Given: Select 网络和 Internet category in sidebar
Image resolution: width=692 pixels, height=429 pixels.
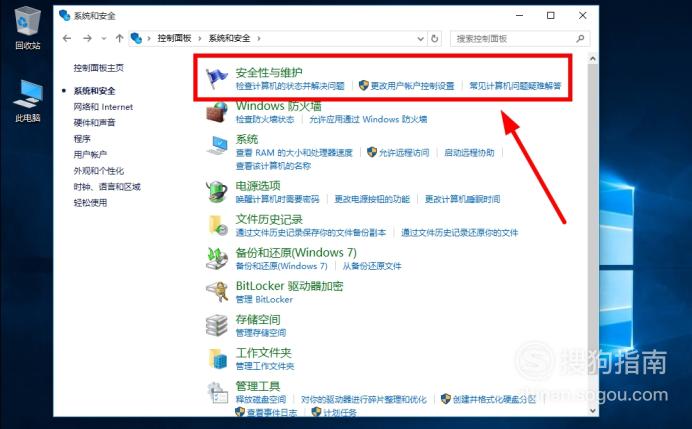Looking at the screenshot, I should tap(103, 107).
